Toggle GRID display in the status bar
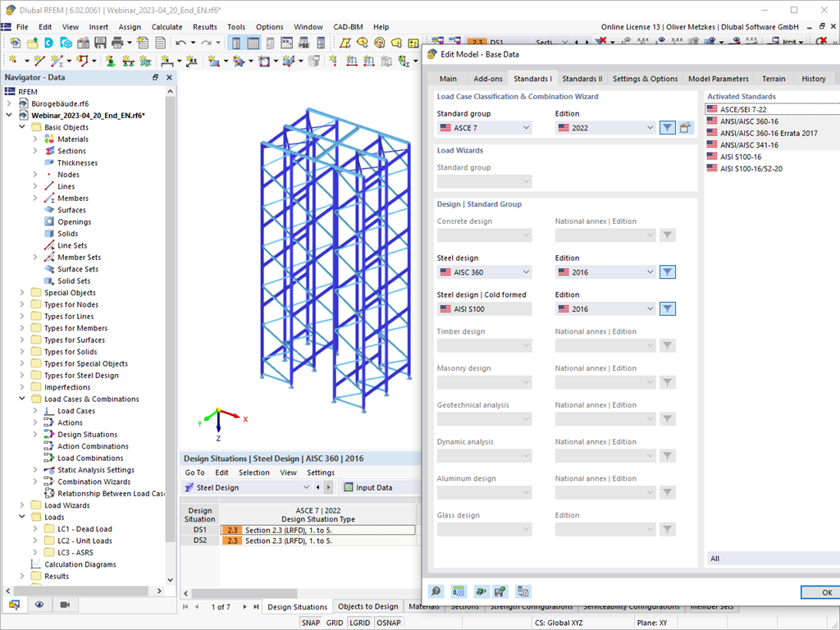 point(336,622)
